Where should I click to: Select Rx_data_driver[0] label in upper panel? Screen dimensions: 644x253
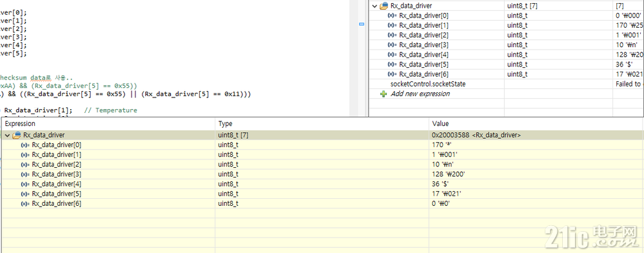pyautogui.click(x=424, y=15)
